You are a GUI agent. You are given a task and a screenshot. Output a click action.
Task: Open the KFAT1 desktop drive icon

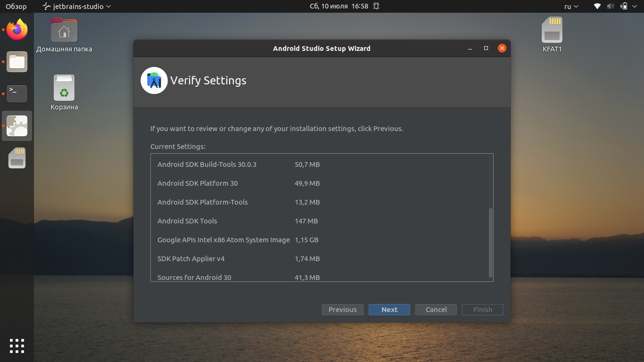(552, 35)
